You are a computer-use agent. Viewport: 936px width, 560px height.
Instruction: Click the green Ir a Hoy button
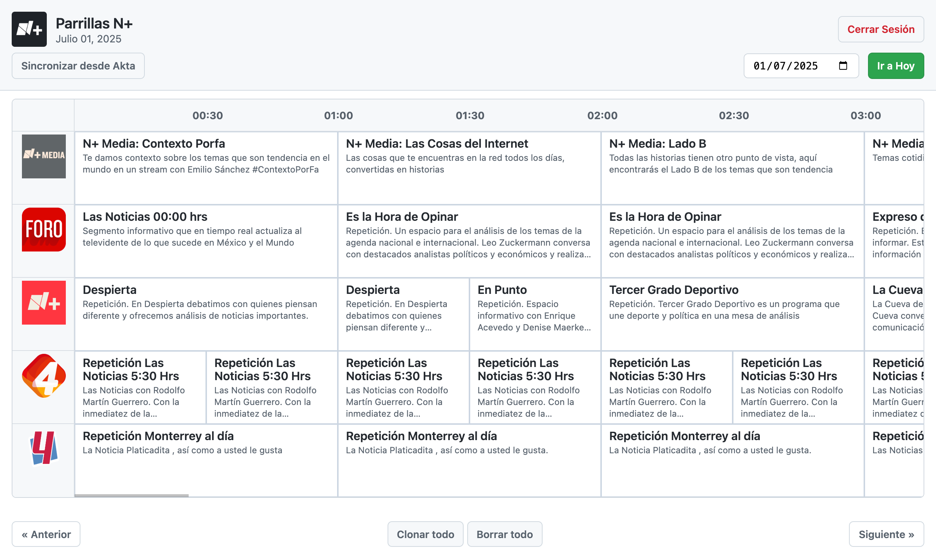coord(896,65)
